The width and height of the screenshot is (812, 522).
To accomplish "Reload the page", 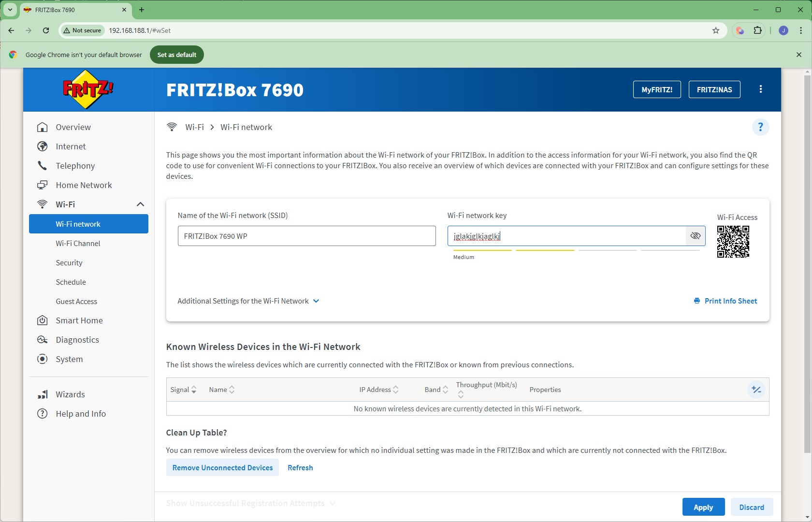I will click(46, 30).
